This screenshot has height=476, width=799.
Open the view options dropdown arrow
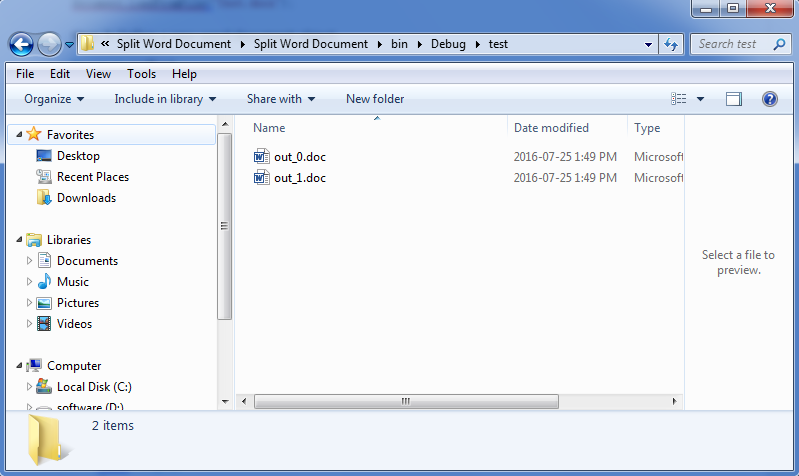(701, 99)
